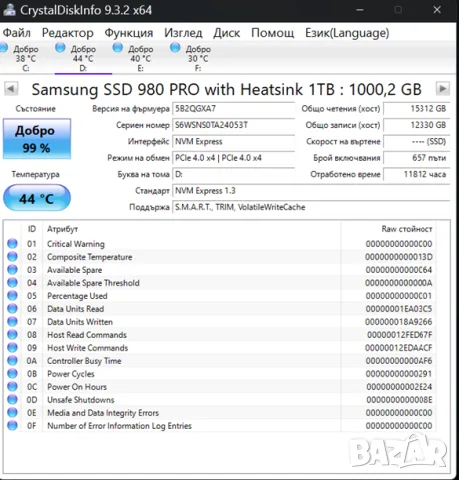
Task: Click the blue status orb for drive E:
Action: (x=118, y=48)
